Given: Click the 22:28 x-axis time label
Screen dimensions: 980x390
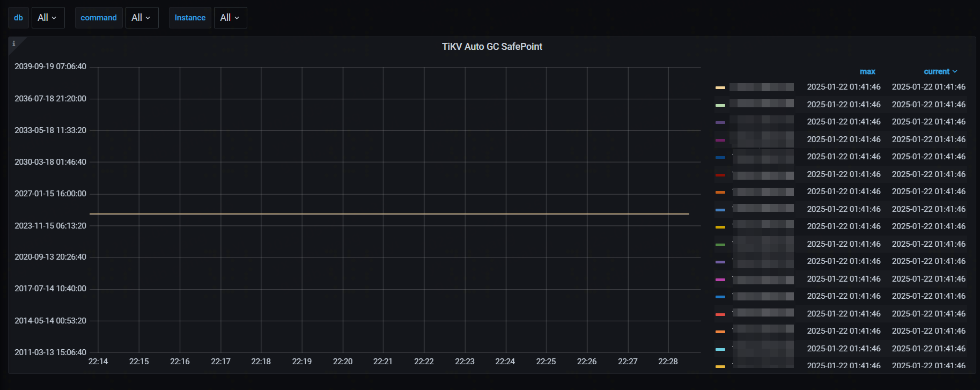Looking at the screenshot, I should (668, 362).
